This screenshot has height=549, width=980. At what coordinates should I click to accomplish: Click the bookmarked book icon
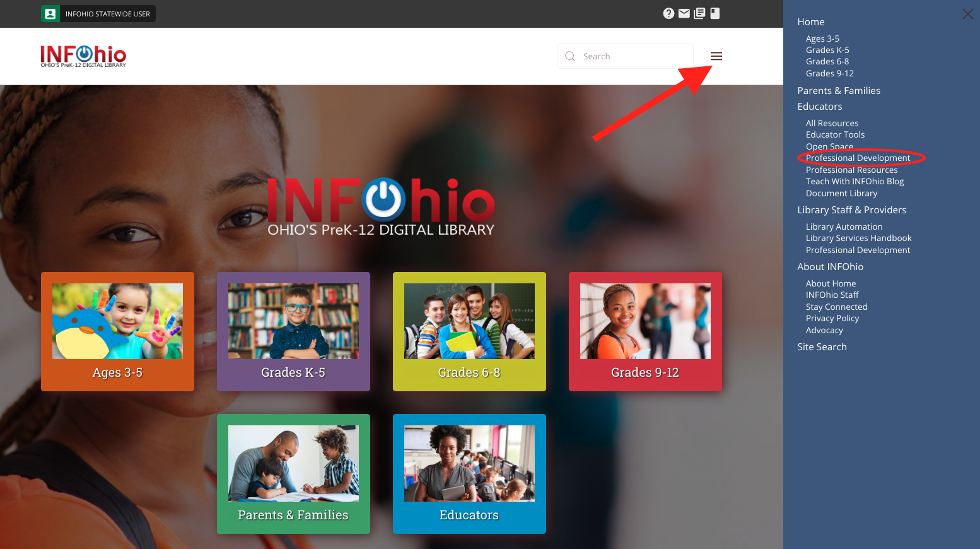click(x=715, y=13)
